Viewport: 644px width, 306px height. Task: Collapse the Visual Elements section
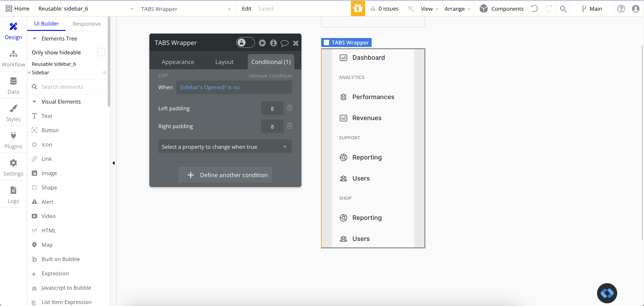(x=34, y=102)
